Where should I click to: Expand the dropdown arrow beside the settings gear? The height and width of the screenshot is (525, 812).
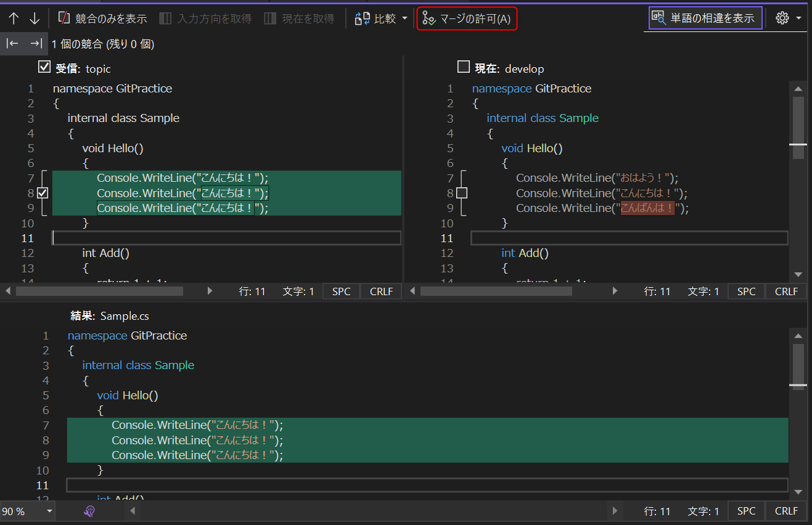click(799, 18)
